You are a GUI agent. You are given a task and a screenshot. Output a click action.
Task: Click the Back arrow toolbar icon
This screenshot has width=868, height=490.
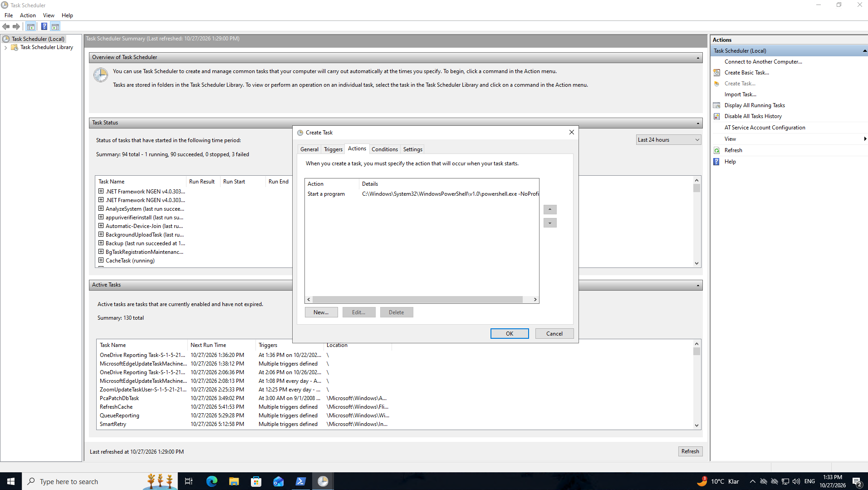6,27
